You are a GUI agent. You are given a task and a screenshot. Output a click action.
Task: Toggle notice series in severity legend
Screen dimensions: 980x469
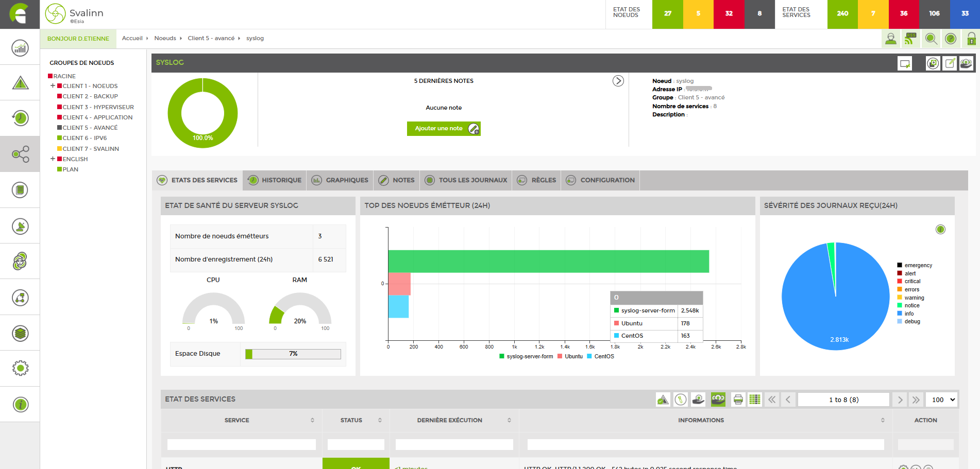click(908, 306)
